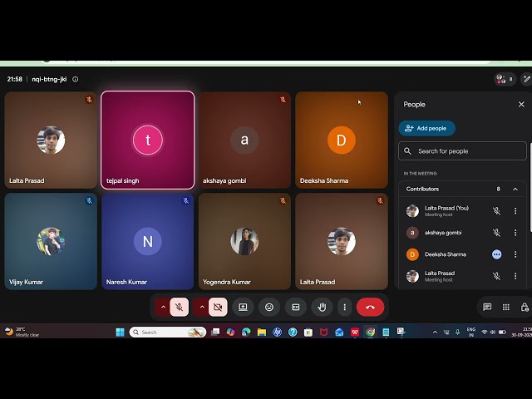This screenshot has width=532, height=399.
Task: Open the mail app on taskbar
Action: pyautogui.click(x=339, y=332)
